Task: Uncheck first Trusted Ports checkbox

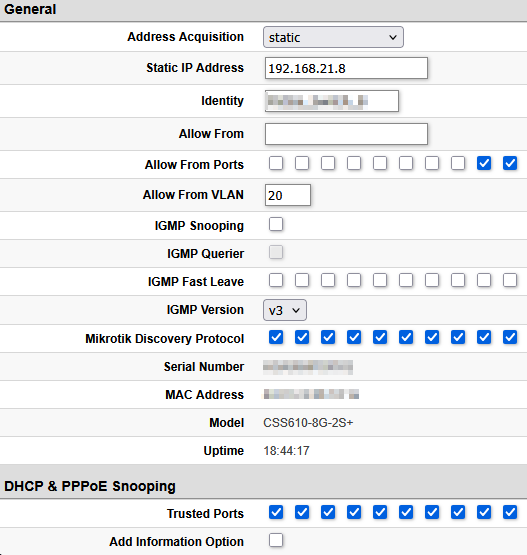Action: 276,512
